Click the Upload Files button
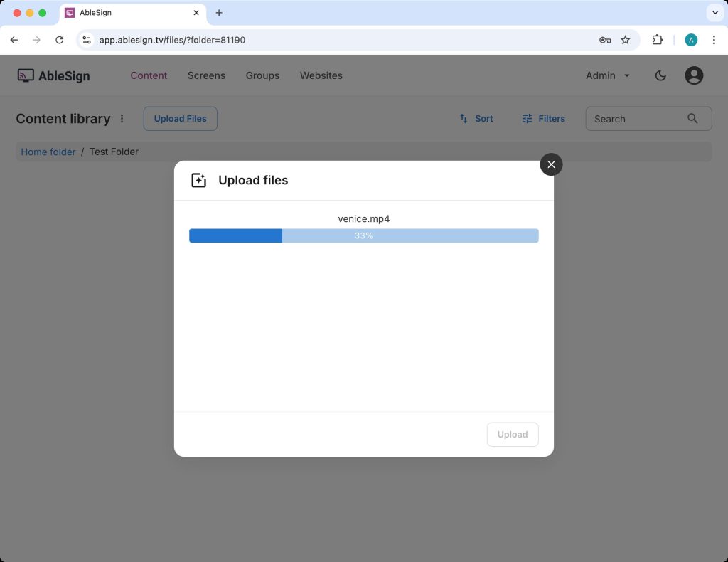 coord(180,118)
